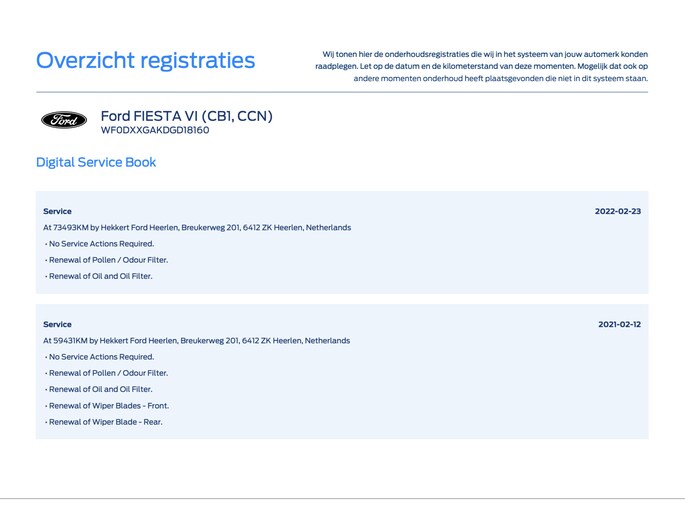Click 'Renewal of Oil and Oil Filter' in 2022 entry

click(x=100, y=276)
